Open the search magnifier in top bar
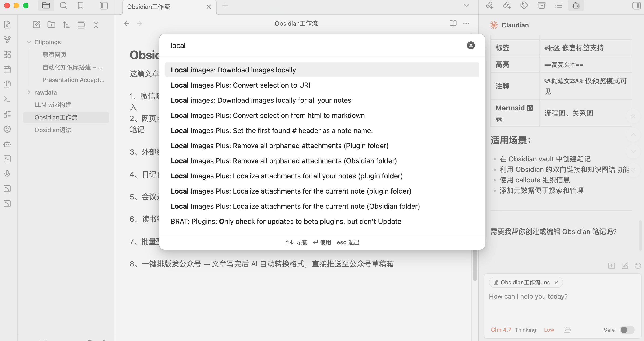Image resolution: width=644 pixels, height=341 pixels. coord(63,6)
